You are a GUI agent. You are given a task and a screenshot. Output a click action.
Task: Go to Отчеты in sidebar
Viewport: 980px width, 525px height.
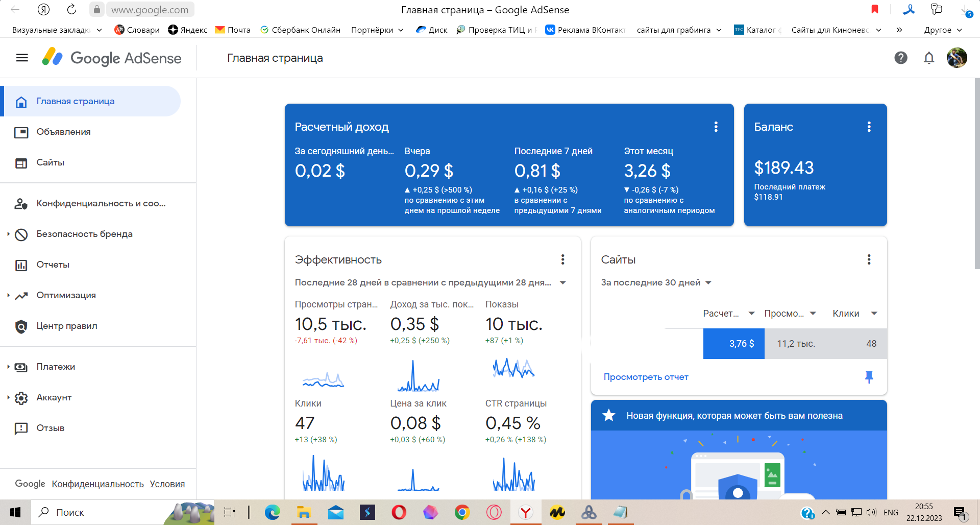(x=53, y=265)
